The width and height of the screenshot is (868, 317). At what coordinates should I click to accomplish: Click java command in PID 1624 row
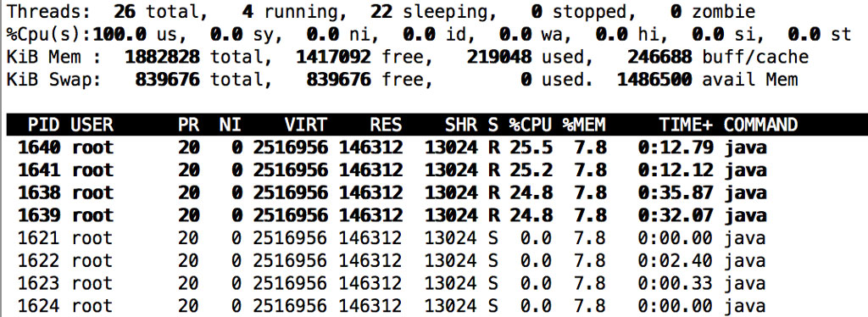[745, 307]
